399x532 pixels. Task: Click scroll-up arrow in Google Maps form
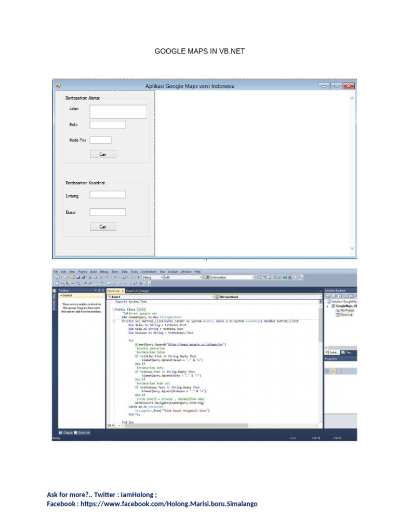[352, 98]
